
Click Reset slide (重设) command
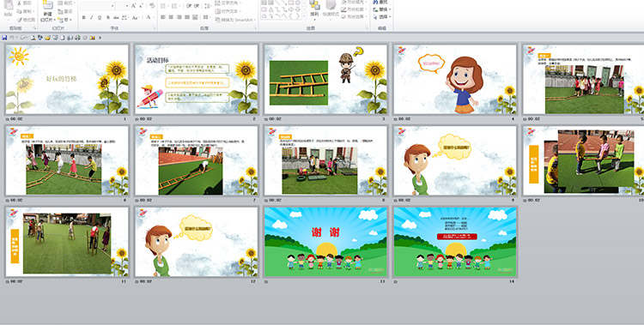tap(65, 11)
